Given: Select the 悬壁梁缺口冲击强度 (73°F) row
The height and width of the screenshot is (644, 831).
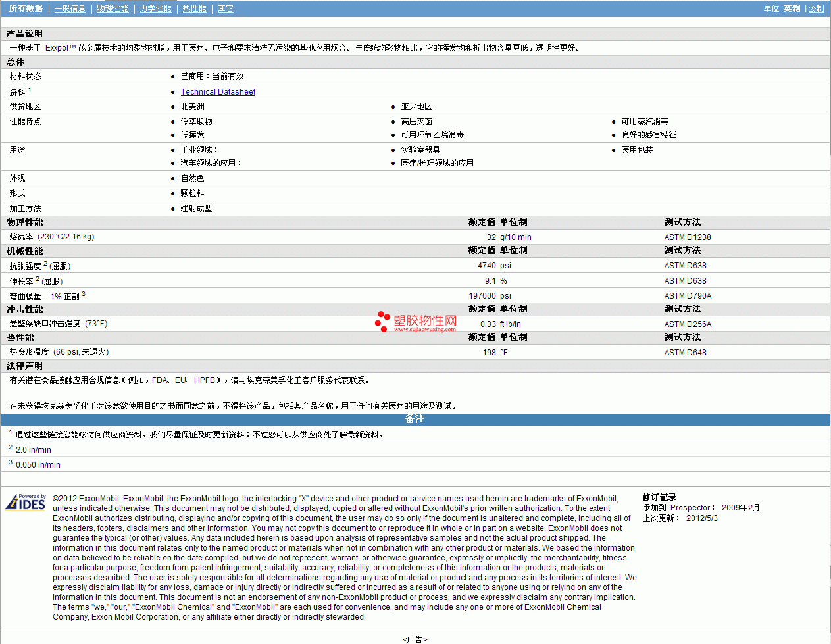Looking at the screenshot, I should (415, 324).
